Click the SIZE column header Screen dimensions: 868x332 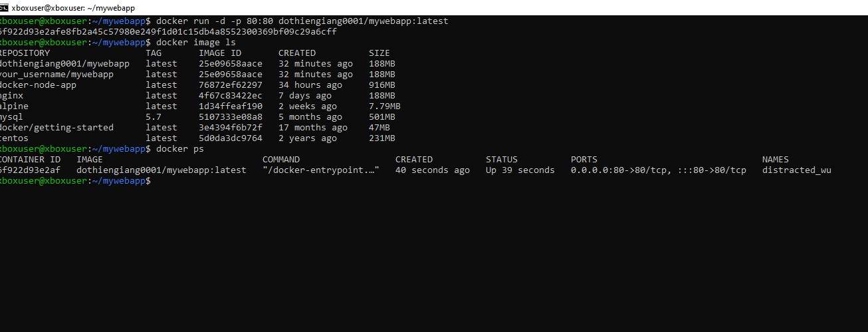pyautogui.click(x=379, y=53)
